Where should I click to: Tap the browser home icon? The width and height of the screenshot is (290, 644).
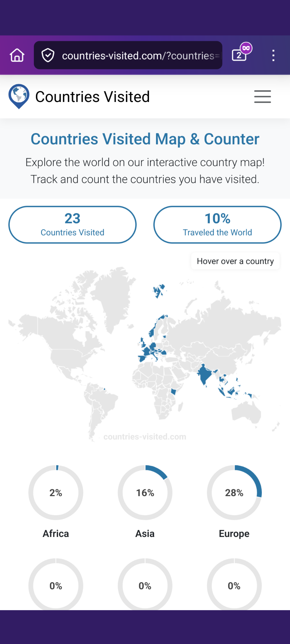click(x=17, y=55)
